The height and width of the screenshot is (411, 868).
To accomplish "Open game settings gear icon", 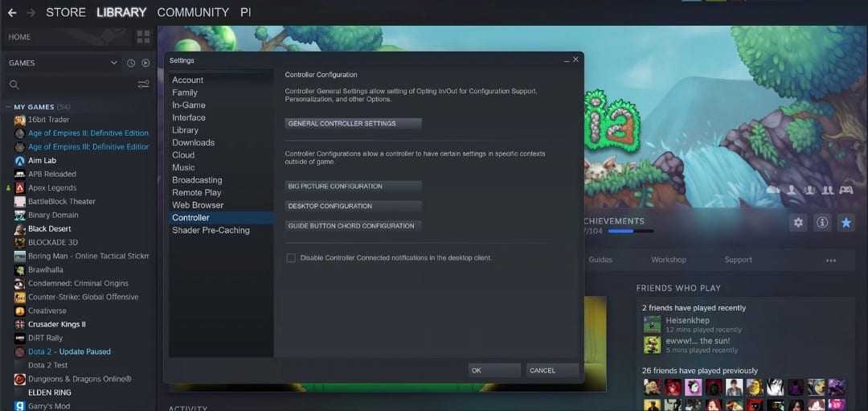I will pyautogui.click(x=798, y=223).
